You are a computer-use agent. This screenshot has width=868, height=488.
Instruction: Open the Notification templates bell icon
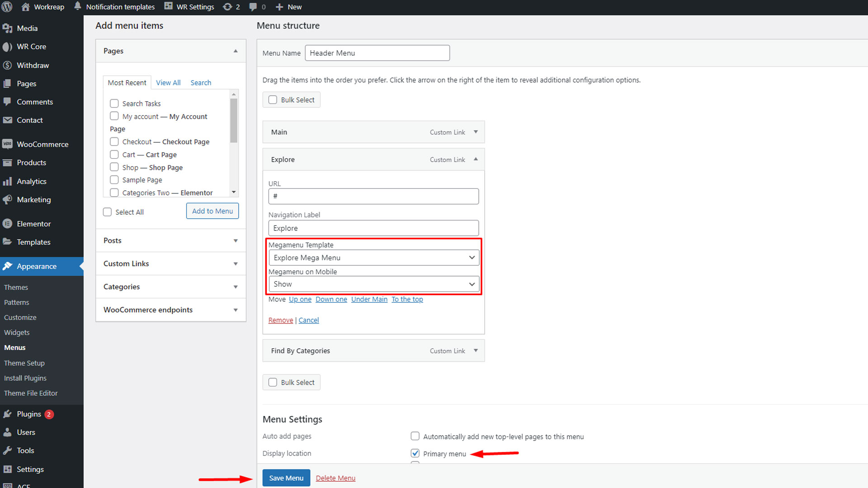pyautogui.click(x=78, y=6)
